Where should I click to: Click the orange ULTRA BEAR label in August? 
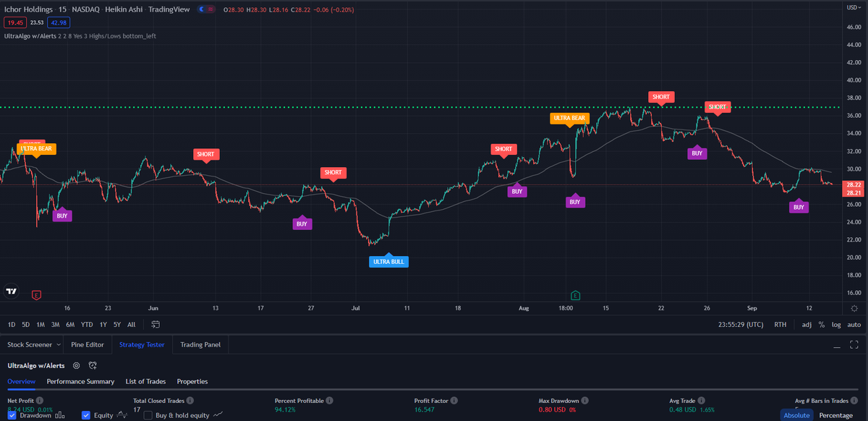point(569,118)
